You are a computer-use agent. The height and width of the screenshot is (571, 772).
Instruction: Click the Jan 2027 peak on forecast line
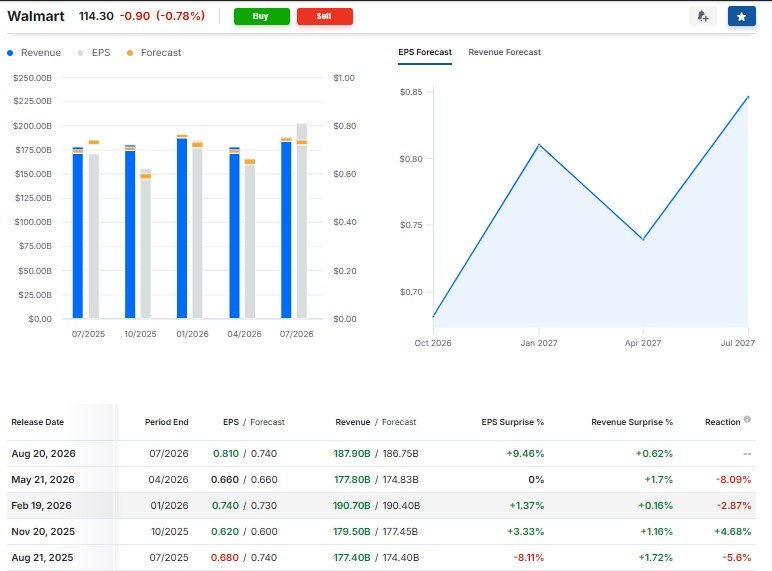pos(539,145)
